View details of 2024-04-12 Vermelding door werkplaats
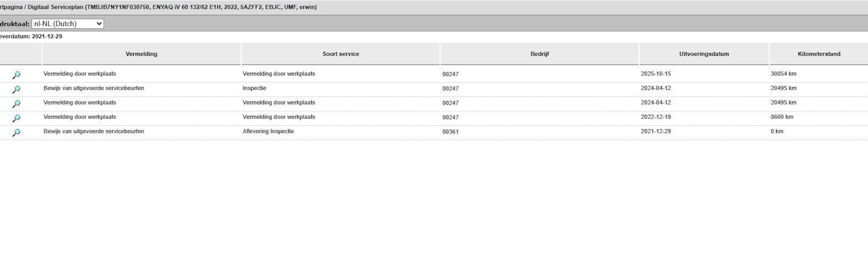The width and height of the screenshot is (868, 275). (16, 104)
